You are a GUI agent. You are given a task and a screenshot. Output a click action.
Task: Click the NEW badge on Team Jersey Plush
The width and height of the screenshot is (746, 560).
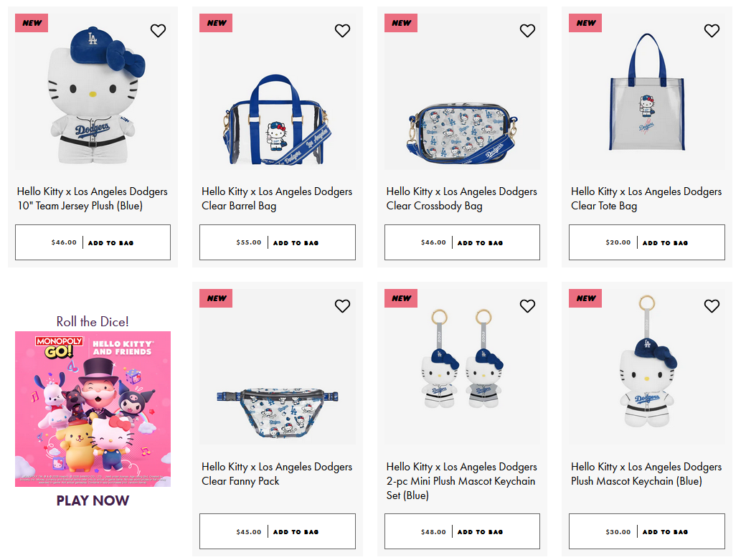click(32, 23)
